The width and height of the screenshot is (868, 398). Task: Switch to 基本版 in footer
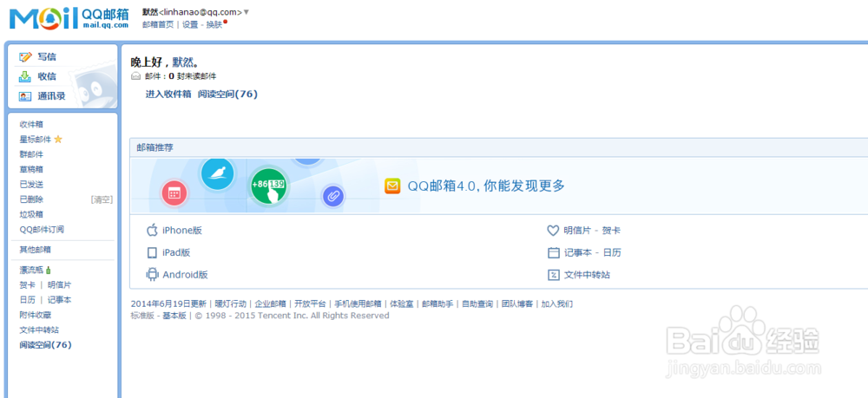coord(174,316)
